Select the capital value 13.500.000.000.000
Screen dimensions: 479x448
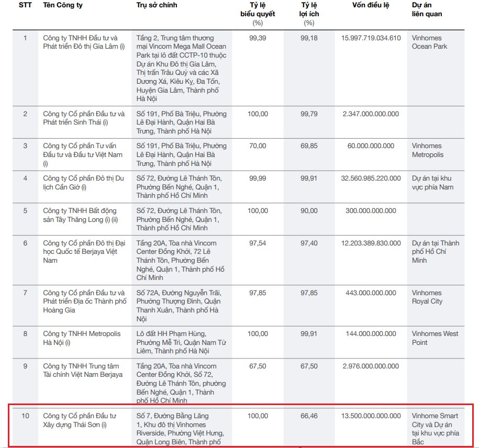pyautogui.click(x=371, y=416)
